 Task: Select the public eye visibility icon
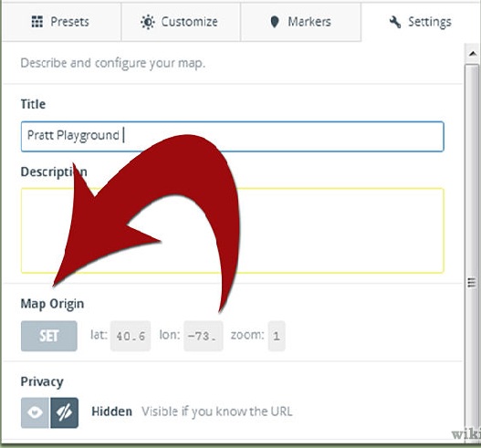pyautogui.click(x=35, y=412)
